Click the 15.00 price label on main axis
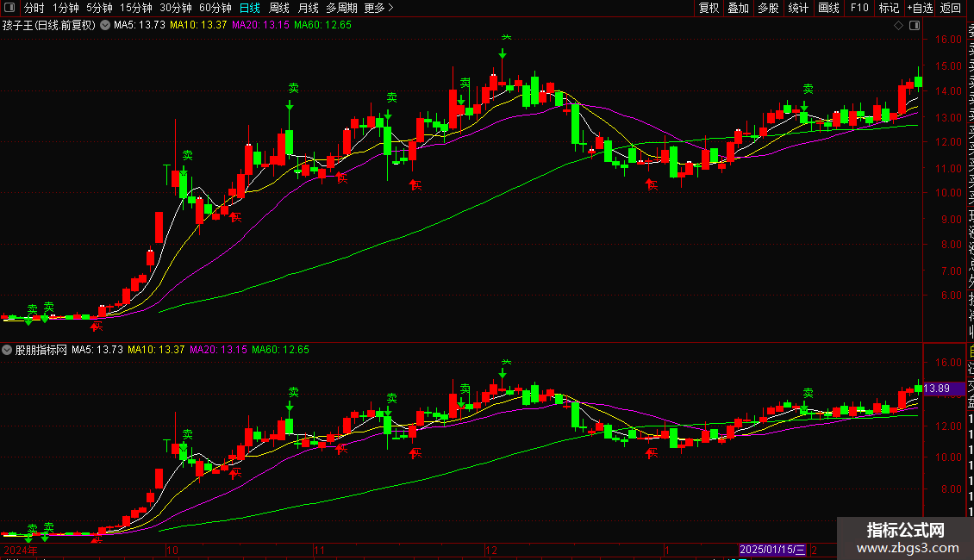This screenshot has height=560, width=974. pos(948,65)
